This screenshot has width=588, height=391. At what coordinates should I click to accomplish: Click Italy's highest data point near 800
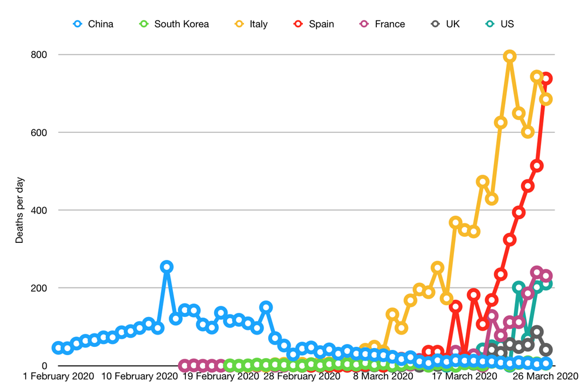(x=510, y=56)
